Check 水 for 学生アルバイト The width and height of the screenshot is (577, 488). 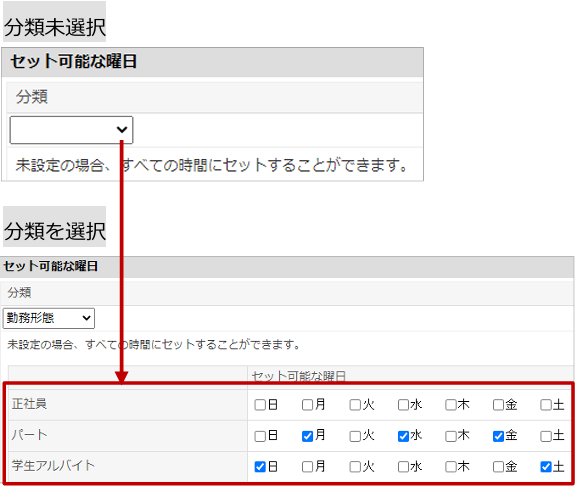[x=403, y=467]
